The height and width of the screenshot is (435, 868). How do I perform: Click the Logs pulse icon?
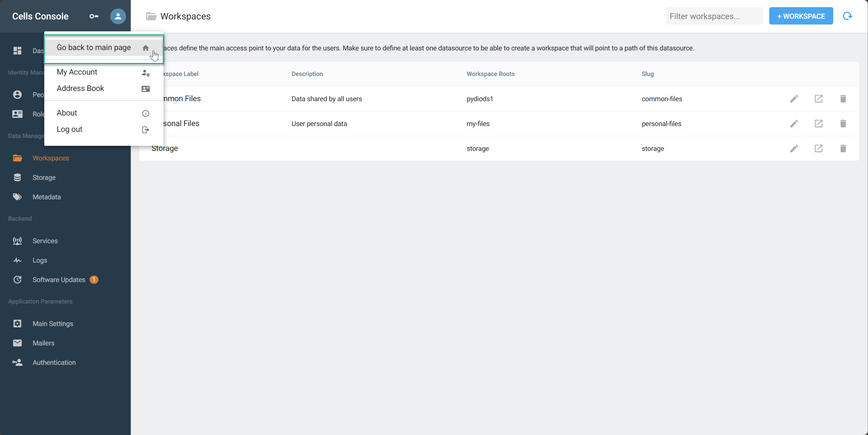[x=17, y=260]
